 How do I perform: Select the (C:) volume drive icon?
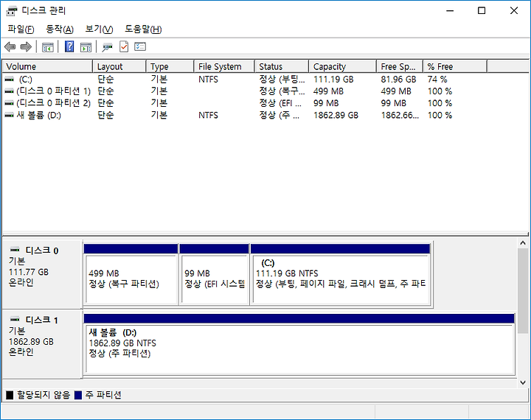pyautogui.click(x=10, y=79)
